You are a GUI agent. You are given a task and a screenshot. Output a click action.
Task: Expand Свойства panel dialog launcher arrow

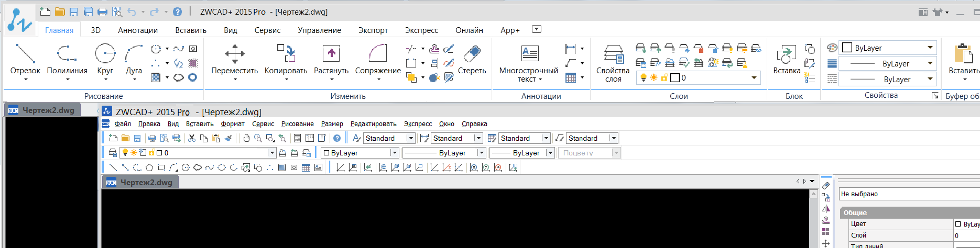coord(934,96)
